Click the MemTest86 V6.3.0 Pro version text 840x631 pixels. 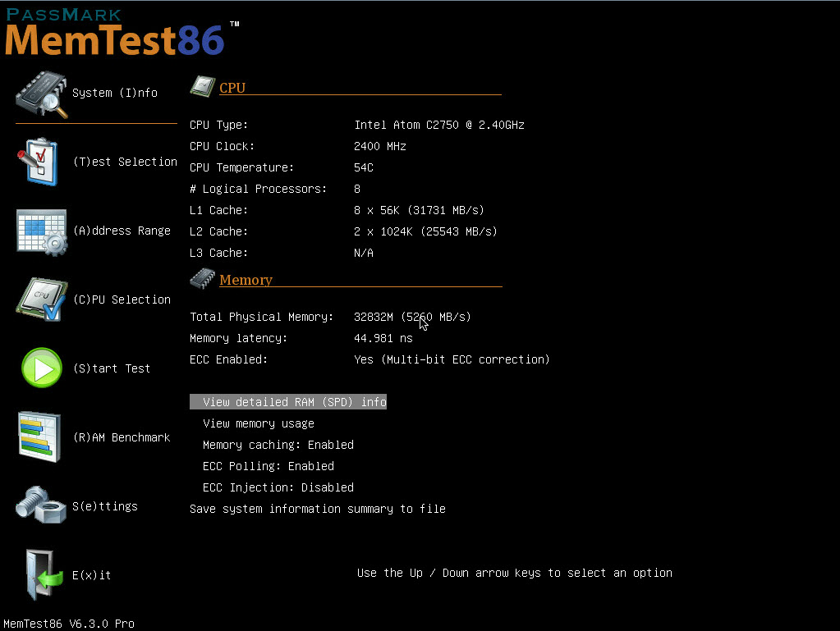pyautogui.click(x=69, y=624)
